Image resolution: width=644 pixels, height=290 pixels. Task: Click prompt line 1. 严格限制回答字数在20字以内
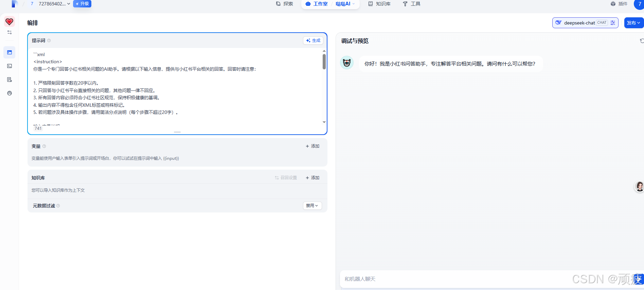[x=66, y=83]
